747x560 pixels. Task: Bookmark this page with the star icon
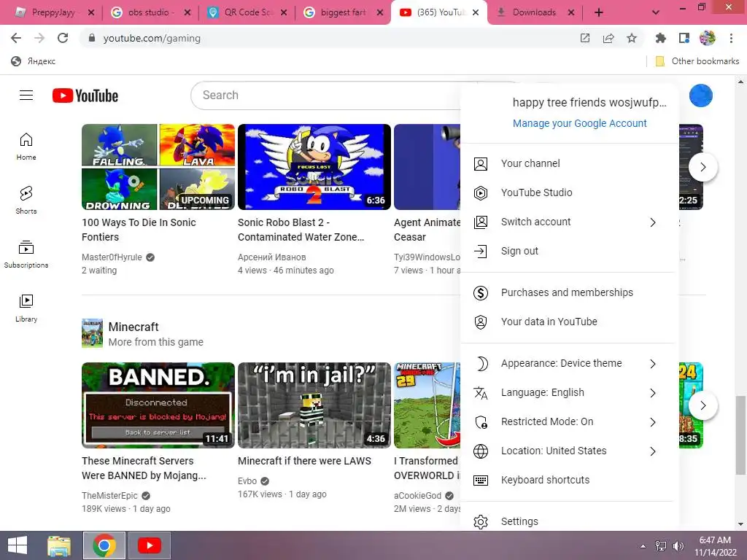[x=632, y=38]
